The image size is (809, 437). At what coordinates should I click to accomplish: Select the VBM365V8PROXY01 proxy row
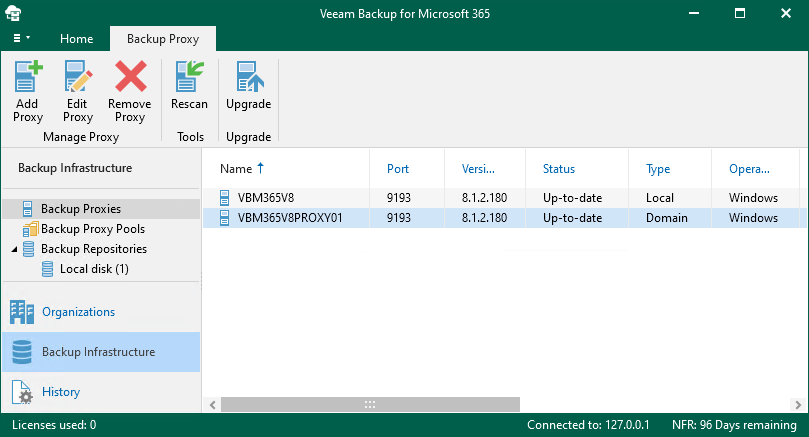pyautogui.click(x=290, y=218)
